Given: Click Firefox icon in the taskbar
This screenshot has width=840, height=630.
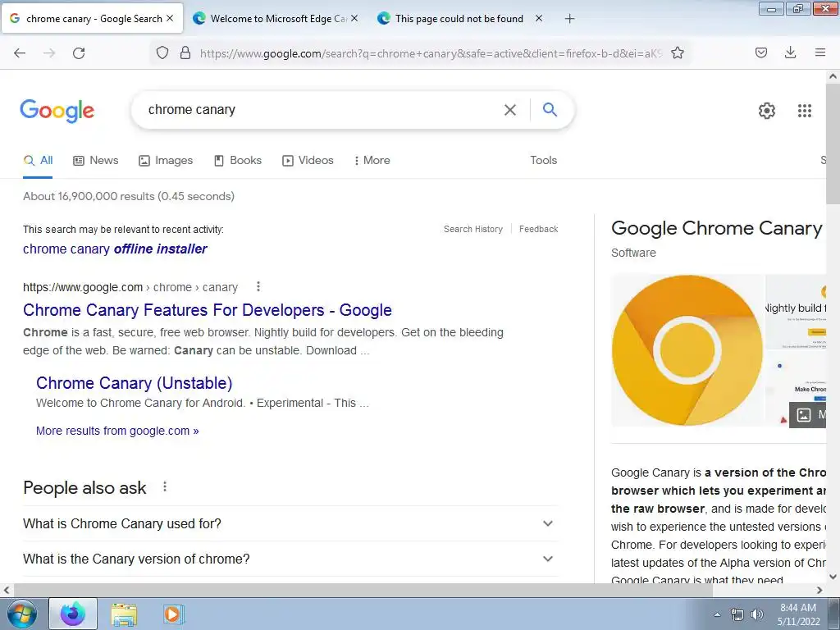Looking at the screenshot, I should click(x=73, y=614).
